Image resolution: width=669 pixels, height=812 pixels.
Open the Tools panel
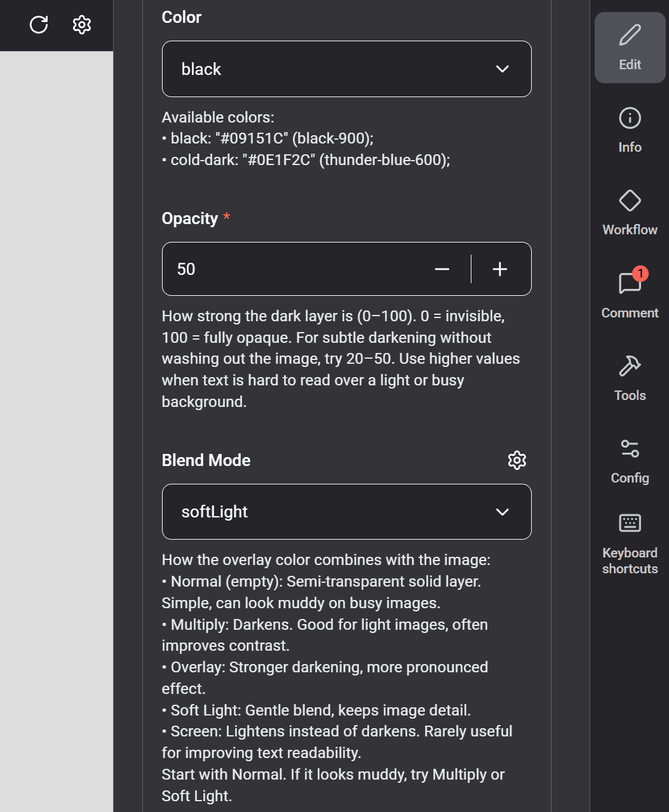(630, 378)
